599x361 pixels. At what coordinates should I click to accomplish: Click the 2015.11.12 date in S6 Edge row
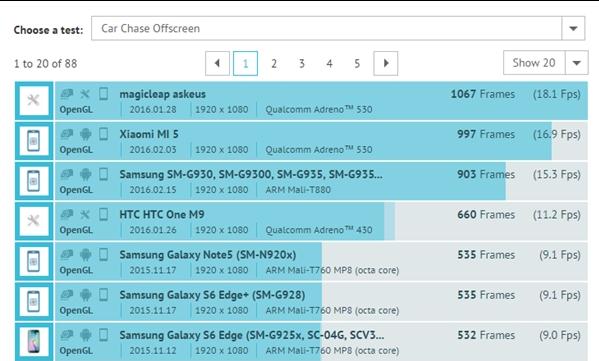click(x=153, y=351)
